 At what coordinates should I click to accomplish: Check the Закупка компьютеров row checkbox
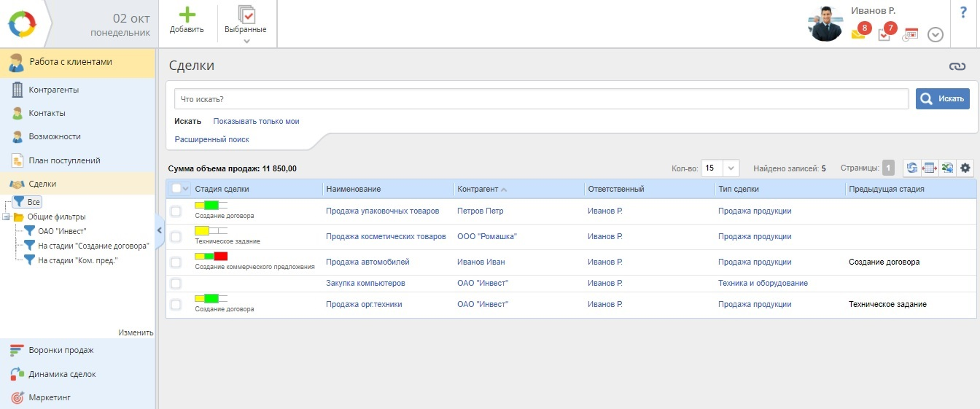coord(176,283)
